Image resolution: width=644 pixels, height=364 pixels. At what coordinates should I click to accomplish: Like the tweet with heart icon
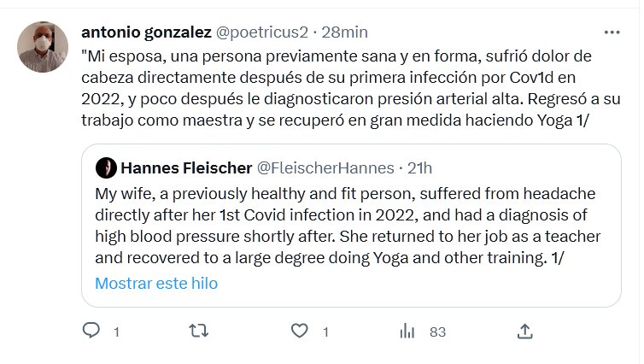[x=299, y=331]
